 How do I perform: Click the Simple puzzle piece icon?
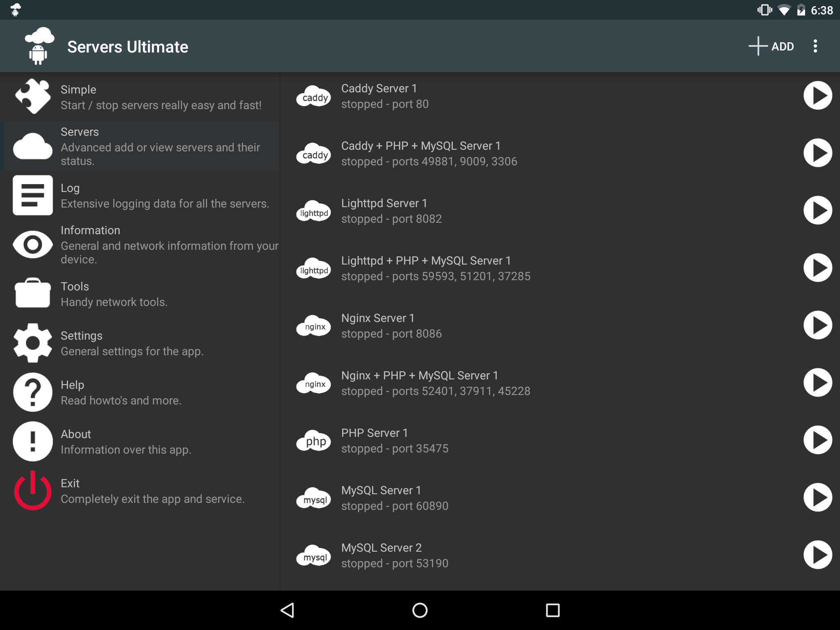[x=33, y=96]
